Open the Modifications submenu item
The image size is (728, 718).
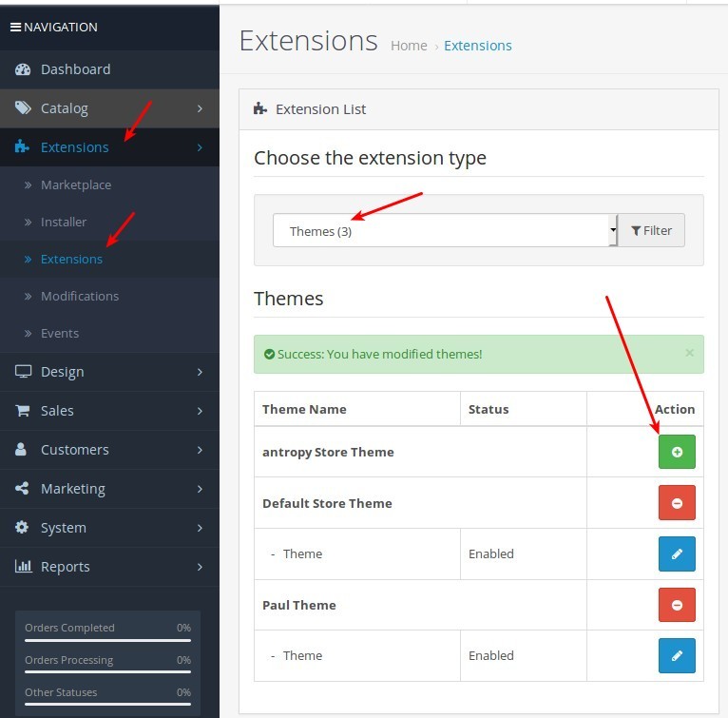coord(109,297)
